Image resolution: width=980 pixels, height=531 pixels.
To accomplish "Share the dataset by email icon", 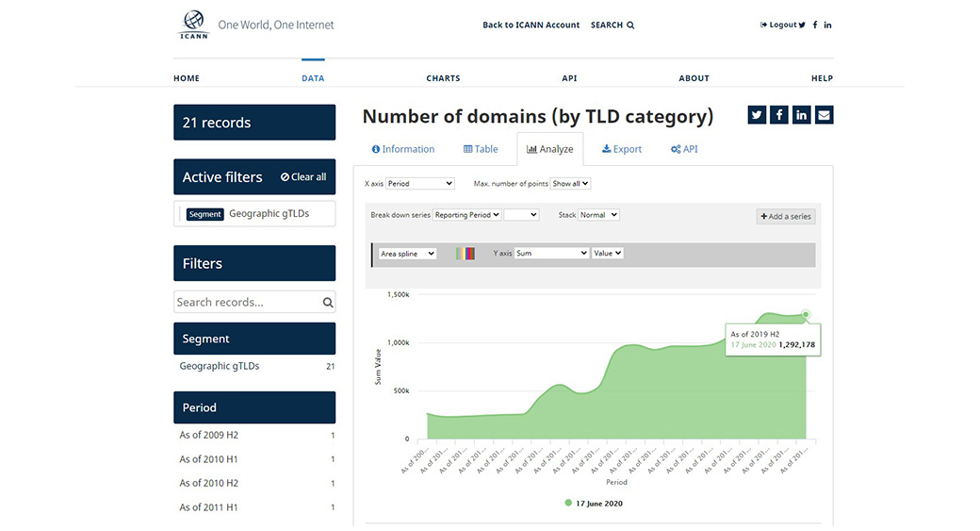I will pyautogui.click(x=825, y=115).
